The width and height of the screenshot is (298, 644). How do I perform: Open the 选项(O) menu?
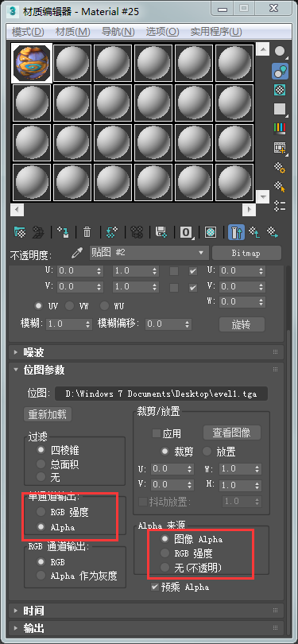point(163,32)
